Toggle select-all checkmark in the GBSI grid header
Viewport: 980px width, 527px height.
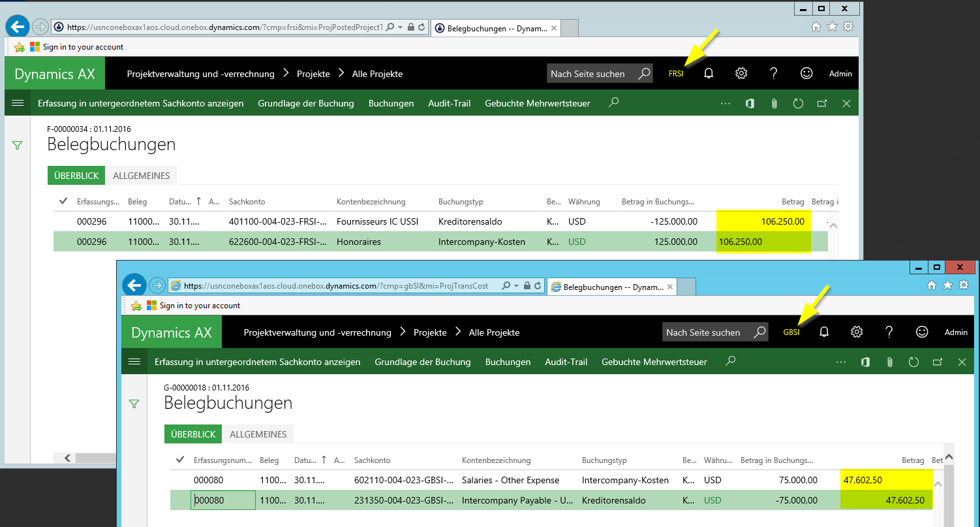coord(180,460)
